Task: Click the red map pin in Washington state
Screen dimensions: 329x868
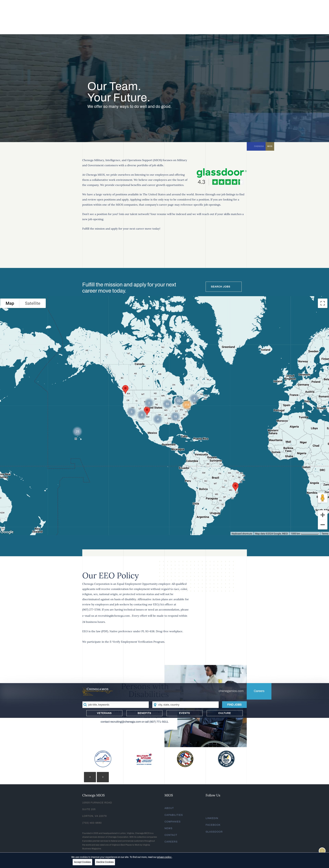Action: click(125, 389)
